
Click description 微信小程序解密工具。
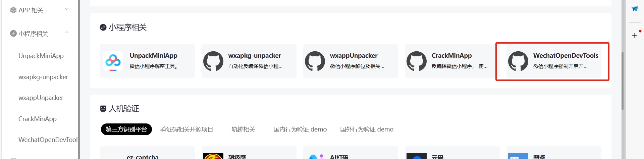click(x=154, y=66)
